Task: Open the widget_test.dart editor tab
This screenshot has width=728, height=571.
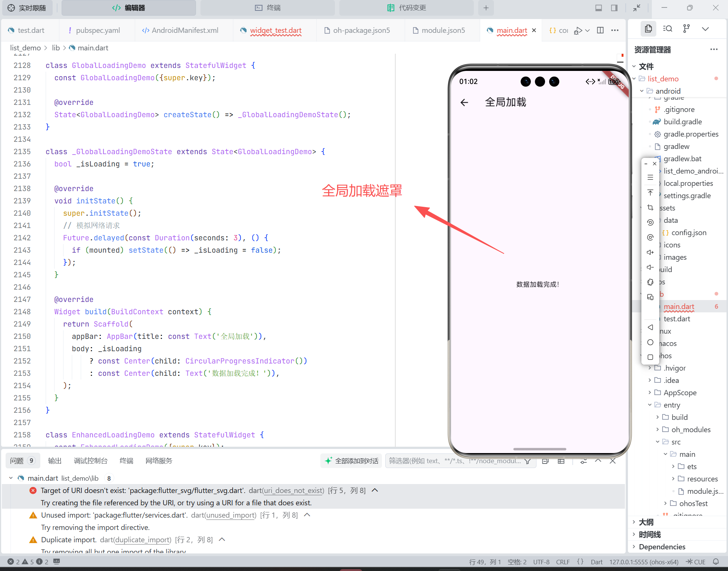Action: (276, 30)
